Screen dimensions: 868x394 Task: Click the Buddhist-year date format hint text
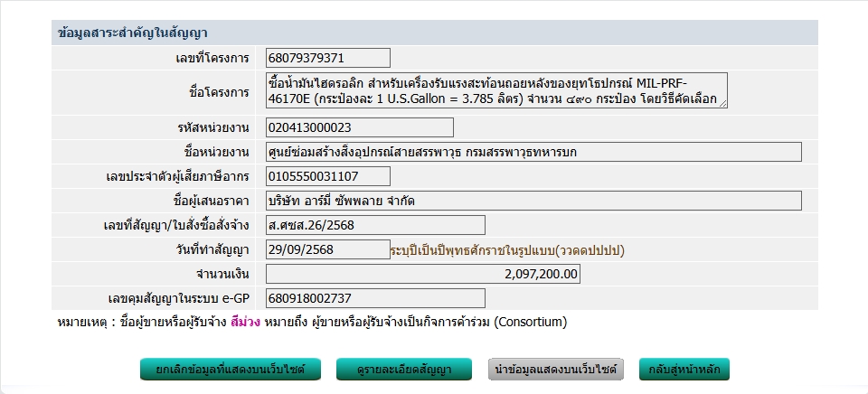pyautogui.click(x=507, y=249)
